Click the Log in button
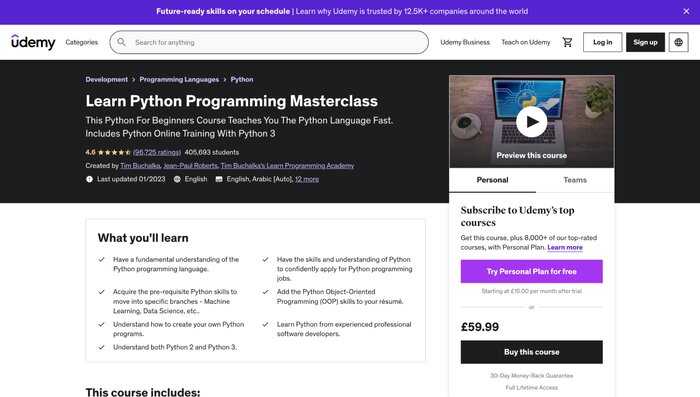This screenshot has height=397, width=700. coord(602,42)
